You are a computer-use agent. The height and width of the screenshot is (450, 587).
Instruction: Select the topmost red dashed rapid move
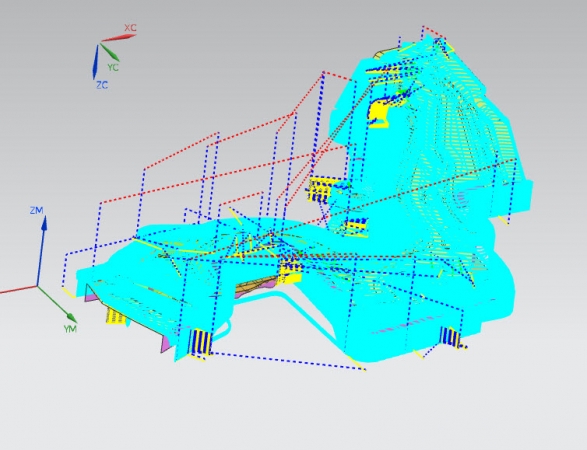click(x=434, y=32)
